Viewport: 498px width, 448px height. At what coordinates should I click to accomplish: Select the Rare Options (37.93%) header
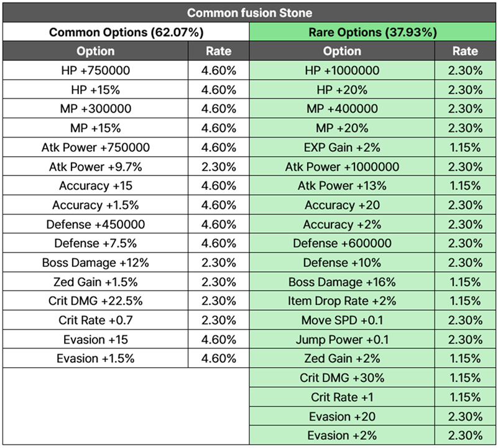tap(372, 32)
